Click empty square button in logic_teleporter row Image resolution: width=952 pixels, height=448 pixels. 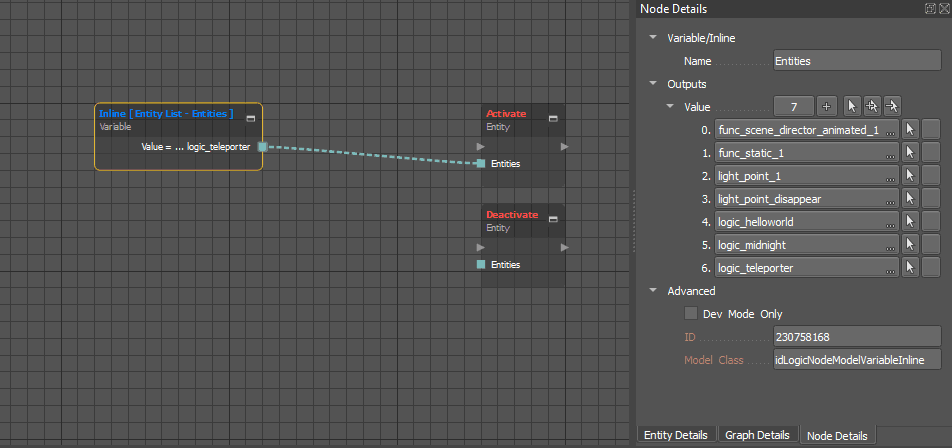[x=931, y=268]
